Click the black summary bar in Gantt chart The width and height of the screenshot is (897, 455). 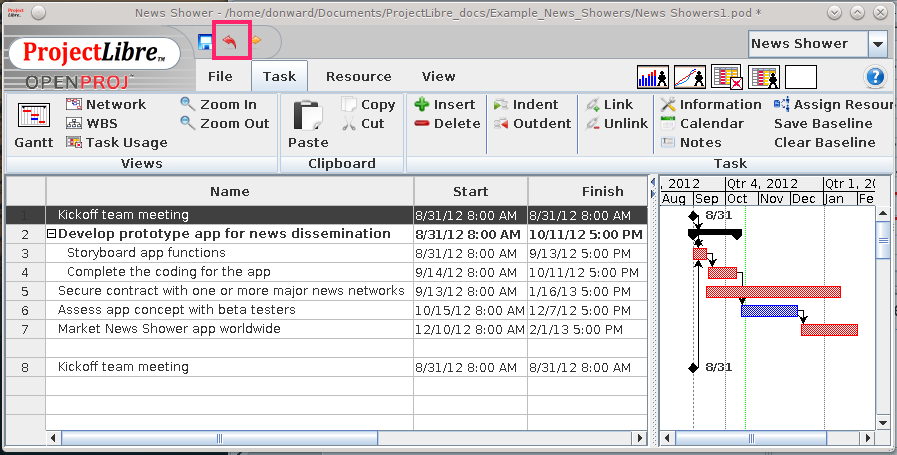coord(715,233)
